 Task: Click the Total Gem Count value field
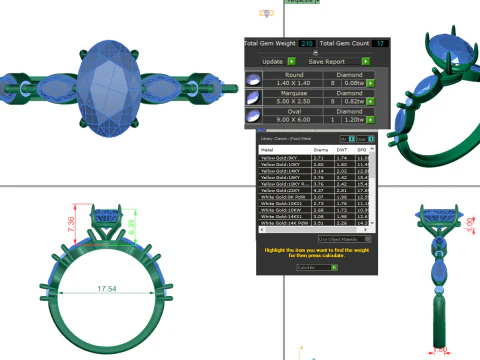(x=380, y=43)
